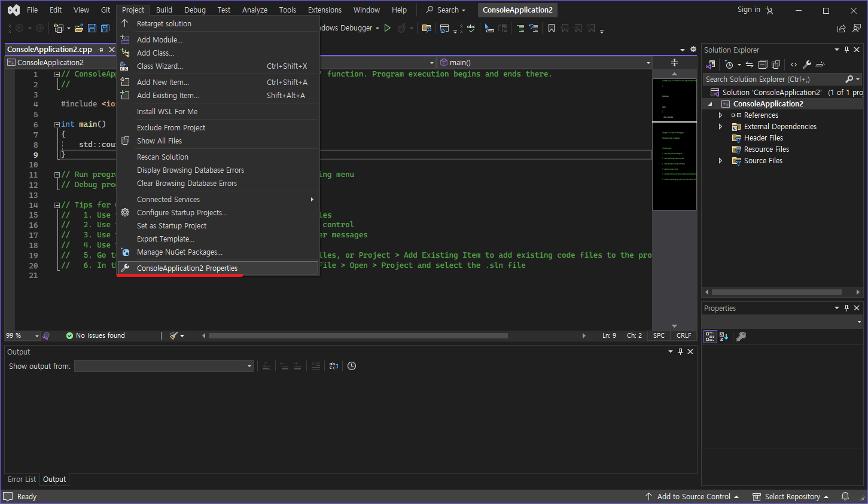The height and width of the screenshot is (504, 868).
Task: Click the Open File folder icon in the toolbar
Action: coord(78,28)
